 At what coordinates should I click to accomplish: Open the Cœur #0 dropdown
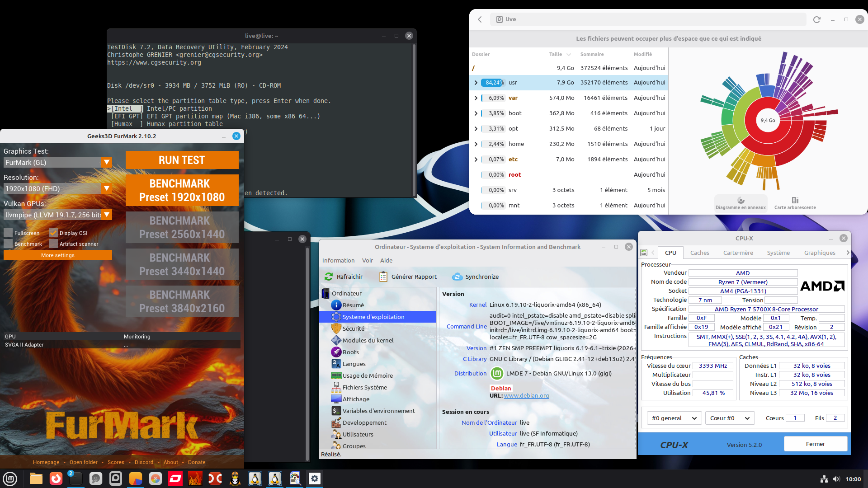pyautogui.click(x=730, y=418)
